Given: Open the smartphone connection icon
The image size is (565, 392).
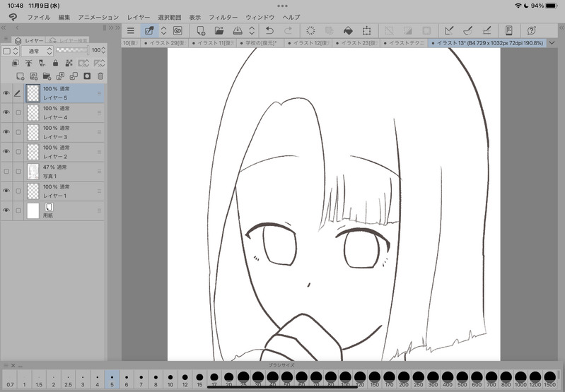Looking at the screenshot, I should coord(509,30).
